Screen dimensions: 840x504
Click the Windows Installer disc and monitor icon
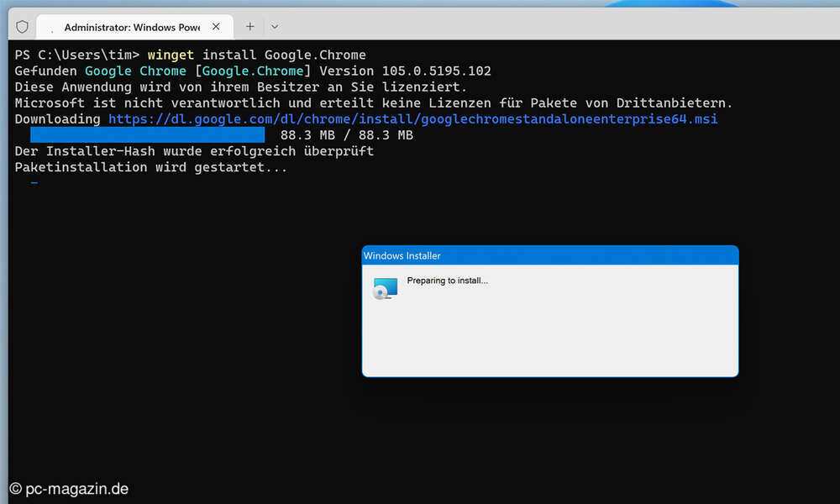pyautogui.click(x=385, y=288)
